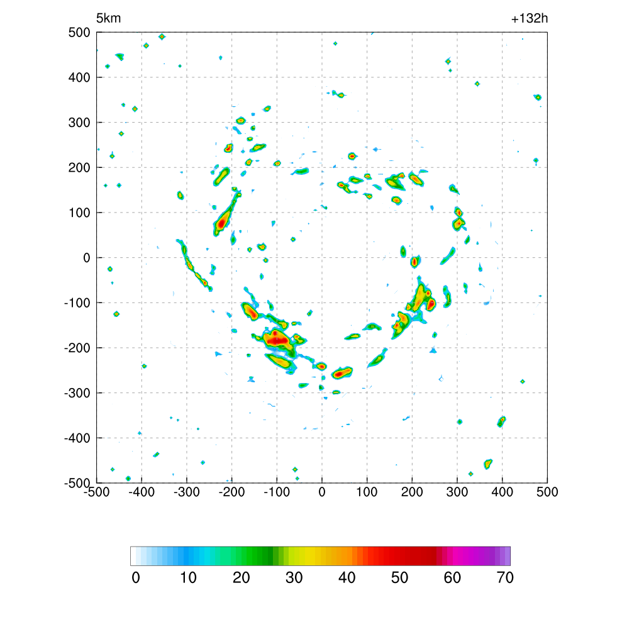Click the "+132h" forecast hour label
644x644 pixels.
(x=530, y=18)
